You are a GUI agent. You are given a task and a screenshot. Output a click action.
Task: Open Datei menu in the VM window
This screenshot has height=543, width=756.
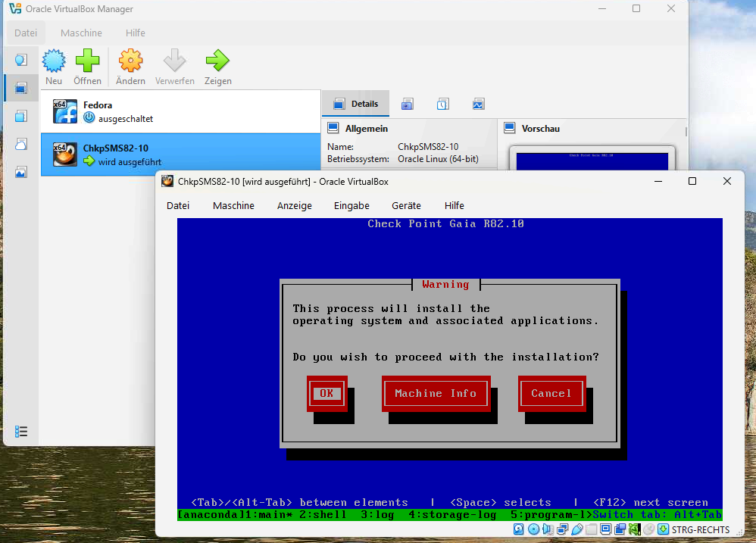pos(178,206)
